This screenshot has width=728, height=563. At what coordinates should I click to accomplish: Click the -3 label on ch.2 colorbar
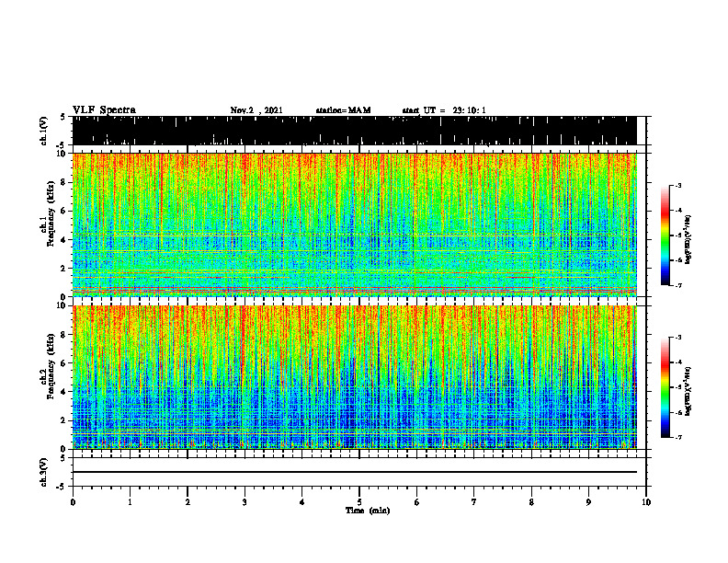pyautogui.click(x=678, y=338)
